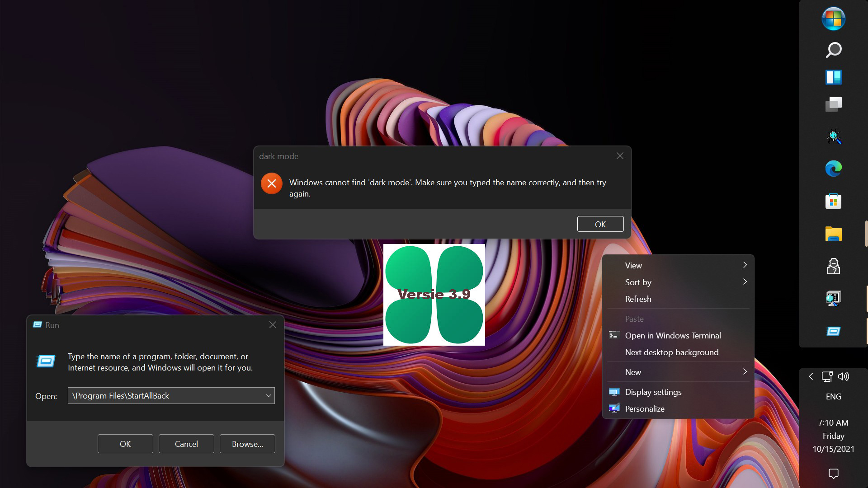
Task: Open Task View from the taskbar
Action: point(833,104)
